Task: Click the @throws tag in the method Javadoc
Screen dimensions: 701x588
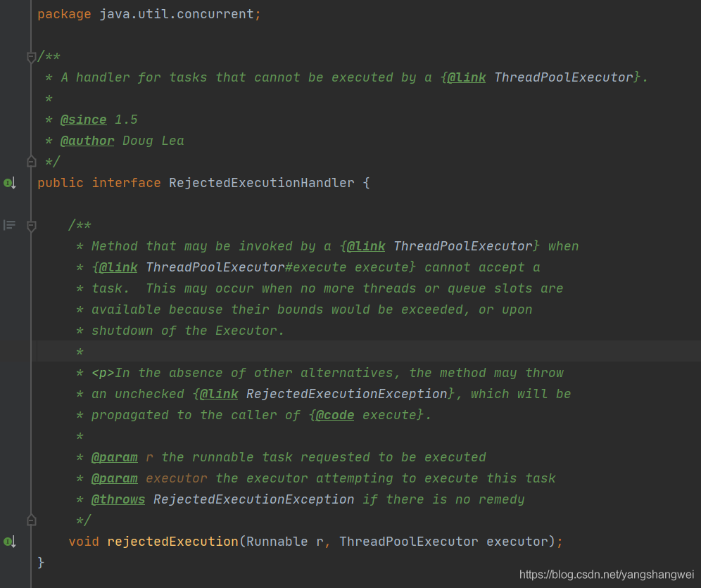Action: tap(118, 499)
